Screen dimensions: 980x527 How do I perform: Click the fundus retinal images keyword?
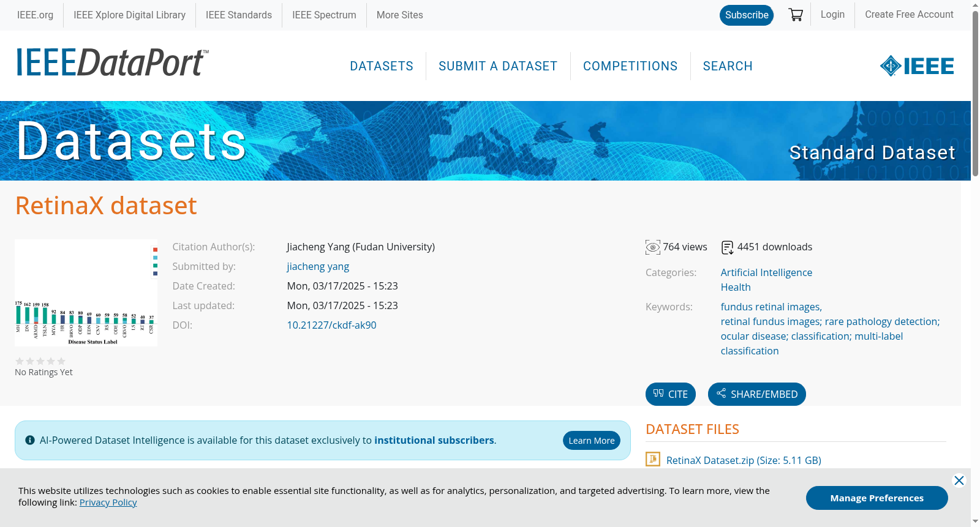click(771, 307)
